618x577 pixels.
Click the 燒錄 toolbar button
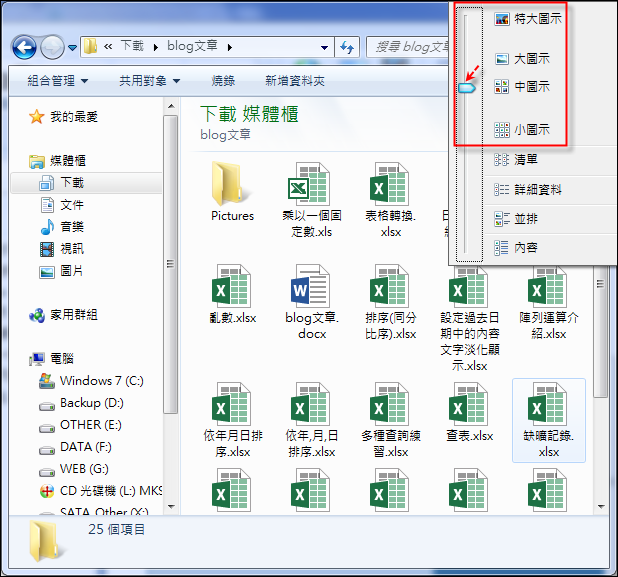coord(223,81)
